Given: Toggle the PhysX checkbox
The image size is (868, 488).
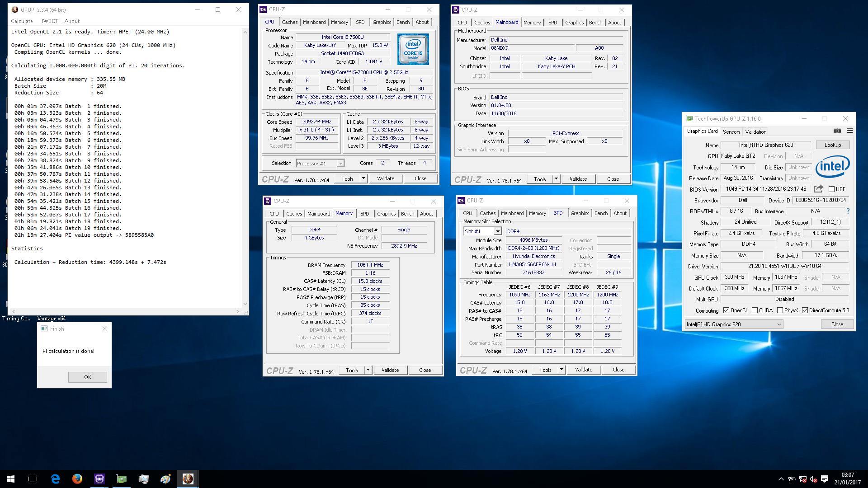Looking at the screenshot, I should click(780, 310).
